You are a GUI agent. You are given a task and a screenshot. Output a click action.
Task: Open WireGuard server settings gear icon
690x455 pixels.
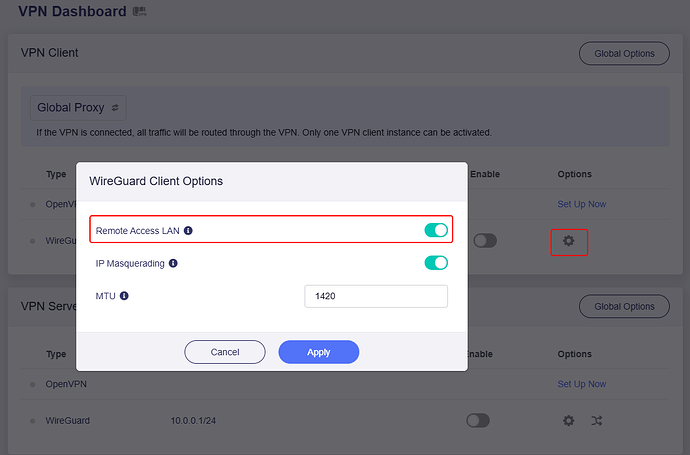click(569, 421)
